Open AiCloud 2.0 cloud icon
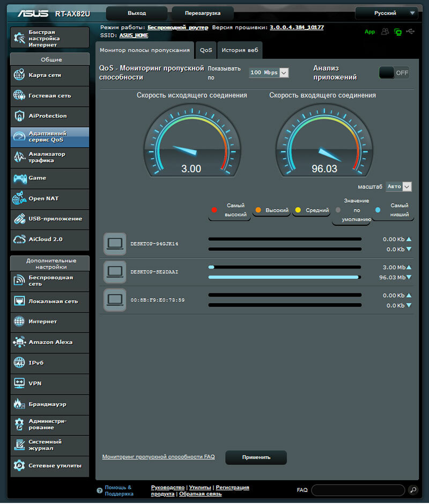The width and height of the screenshot is (429, 504). pyautogui.click(x=19, y=239)
